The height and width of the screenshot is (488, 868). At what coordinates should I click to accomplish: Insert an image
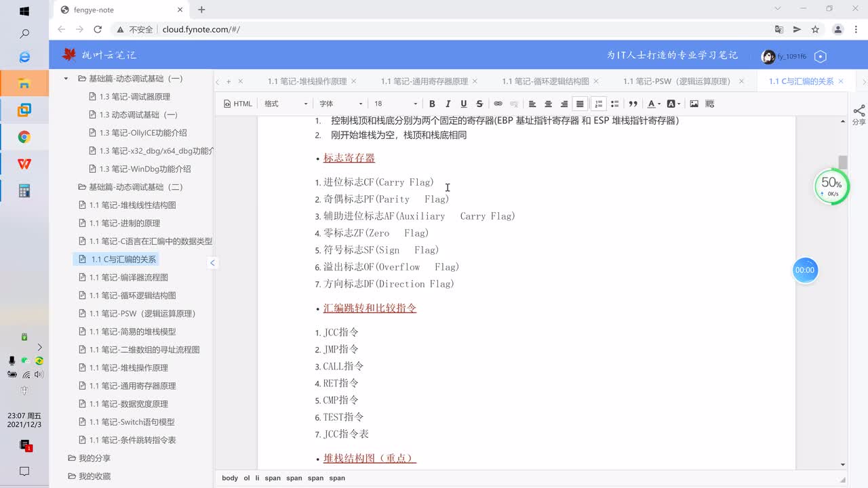pyautogui.click(x=694, y=104)
